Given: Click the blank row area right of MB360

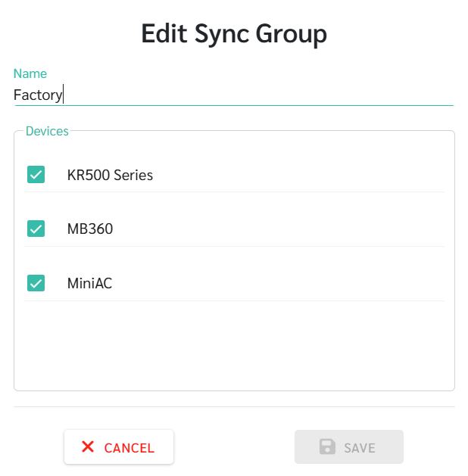Looking at the screenshot, I should pos(279,229).
